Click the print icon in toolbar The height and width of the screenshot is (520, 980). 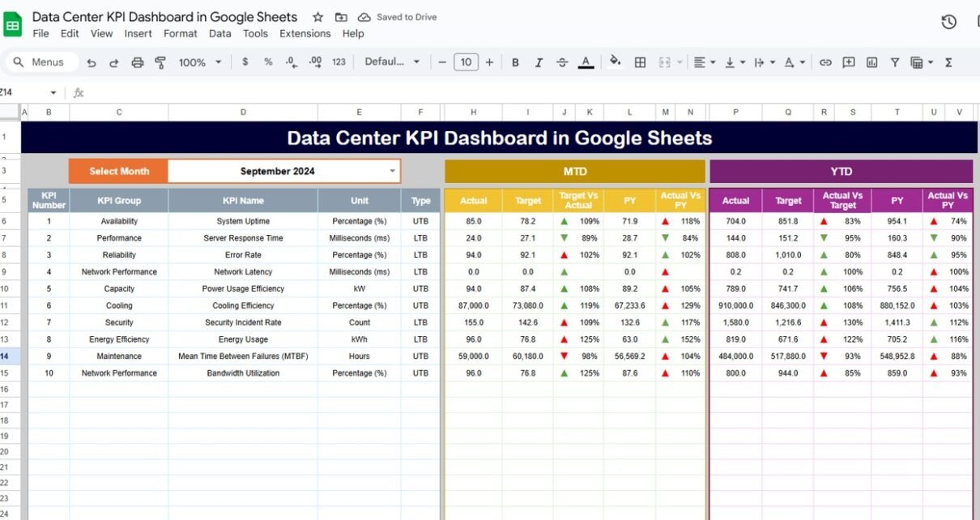(x=137, y=62)
